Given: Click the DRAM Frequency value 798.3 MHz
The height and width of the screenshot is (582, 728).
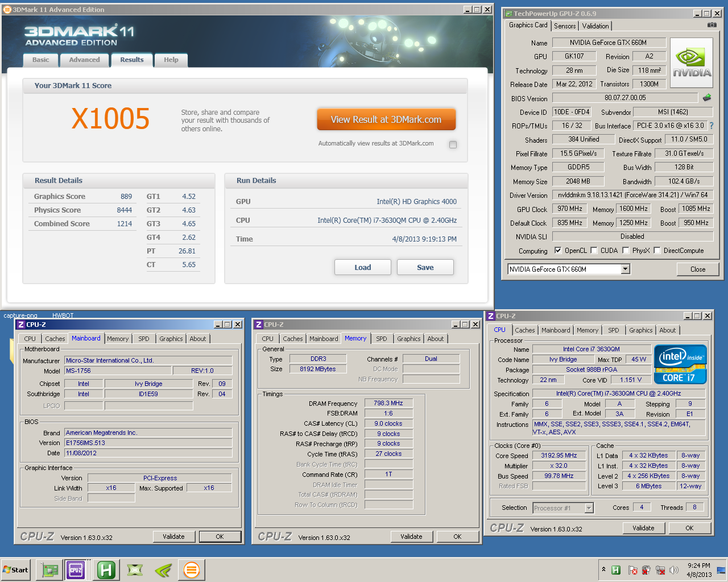Looking at the screenshot, I should (388, 403).
